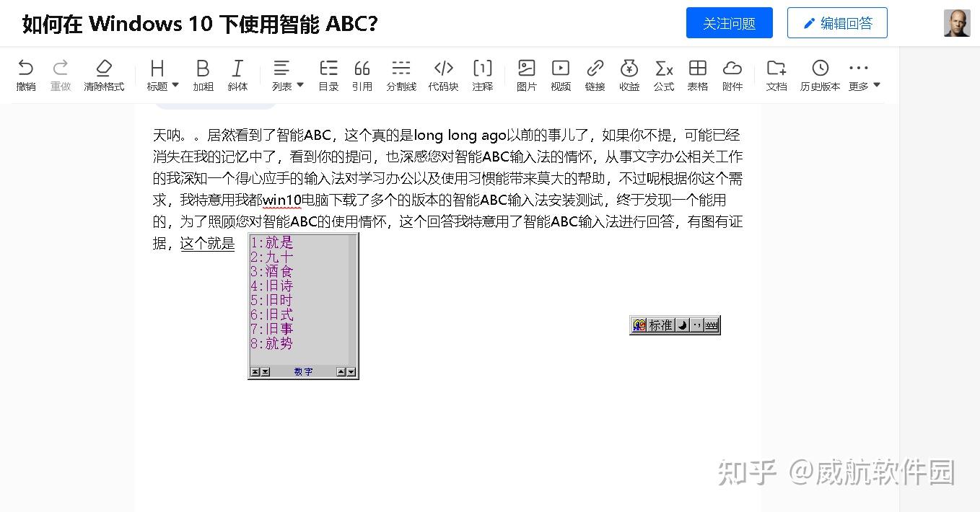Insert a formula via the 公式 icon
This screenshot has height=512, width=980.
[x=663, y=75]
